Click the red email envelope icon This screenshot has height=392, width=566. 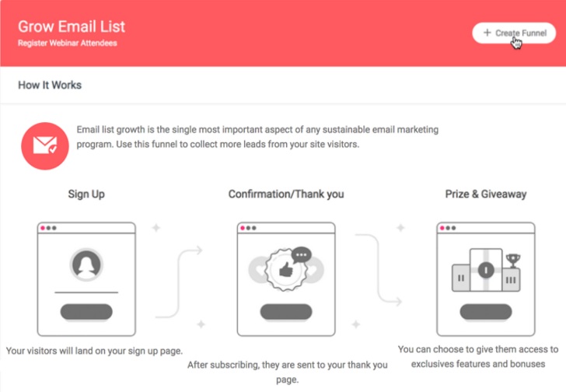click(x=45, y=145)
